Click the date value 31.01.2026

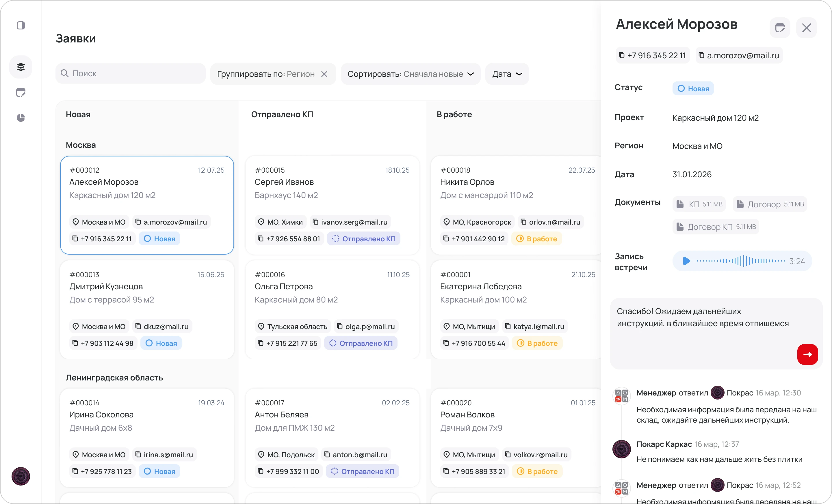click(692, 174)
